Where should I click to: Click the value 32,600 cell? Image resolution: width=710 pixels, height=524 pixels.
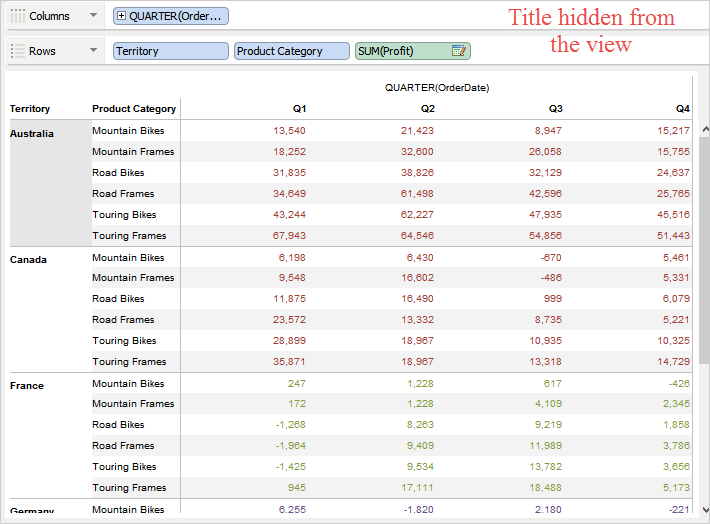pyautogui.click(x=417, y=152)
